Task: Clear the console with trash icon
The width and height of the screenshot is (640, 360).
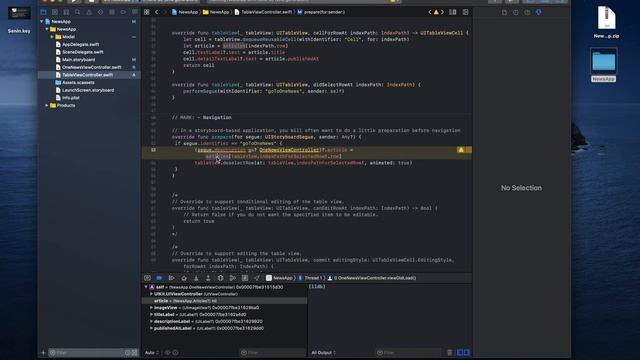Action: pyautogui.click(x=450, y=352)
